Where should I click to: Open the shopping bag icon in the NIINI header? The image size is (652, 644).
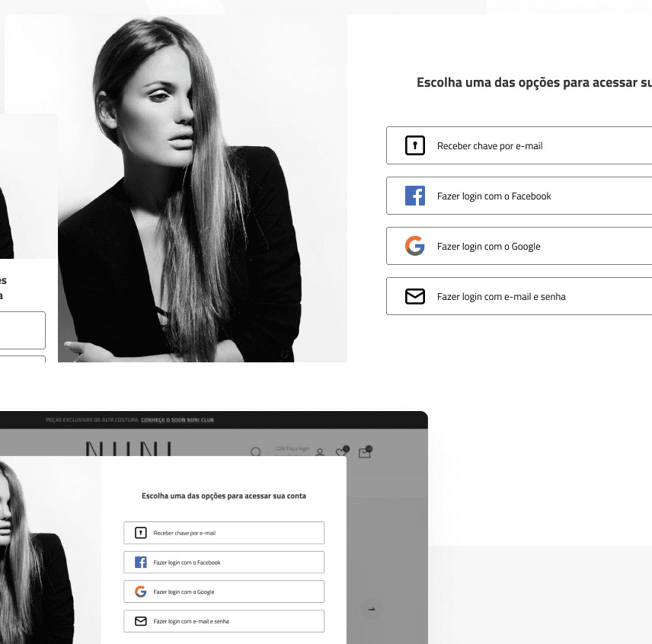click(x=365, y=451)
